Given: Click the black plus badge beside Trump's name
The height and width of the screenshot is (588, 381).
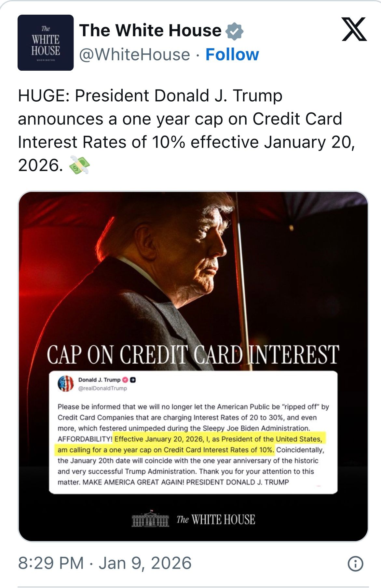Looking at the screenshot, I should click(133, 380).
